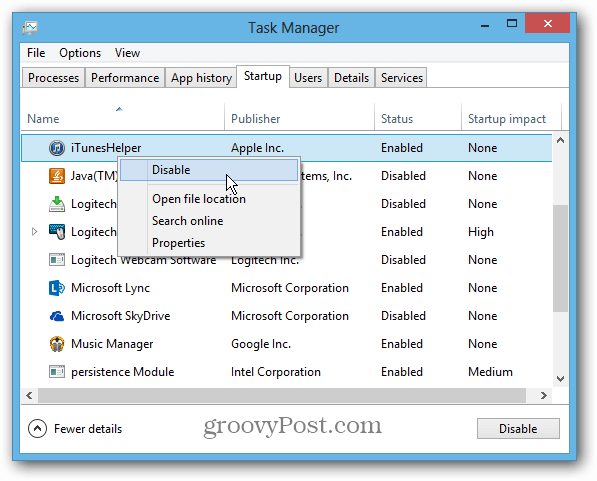Switch to the Performance tab
The width and height of the screenshot is (597, 481).
click(x=125, y=78)
